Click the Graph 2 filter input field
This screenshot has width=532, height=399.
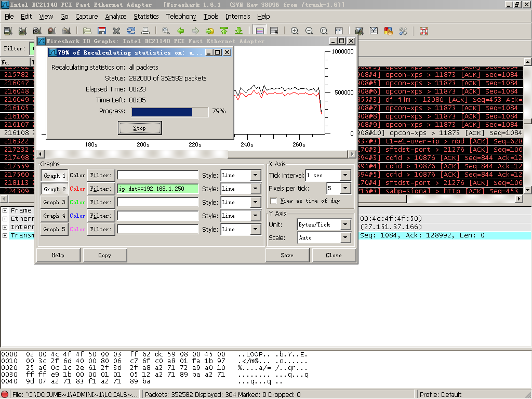tap(157, 189)
